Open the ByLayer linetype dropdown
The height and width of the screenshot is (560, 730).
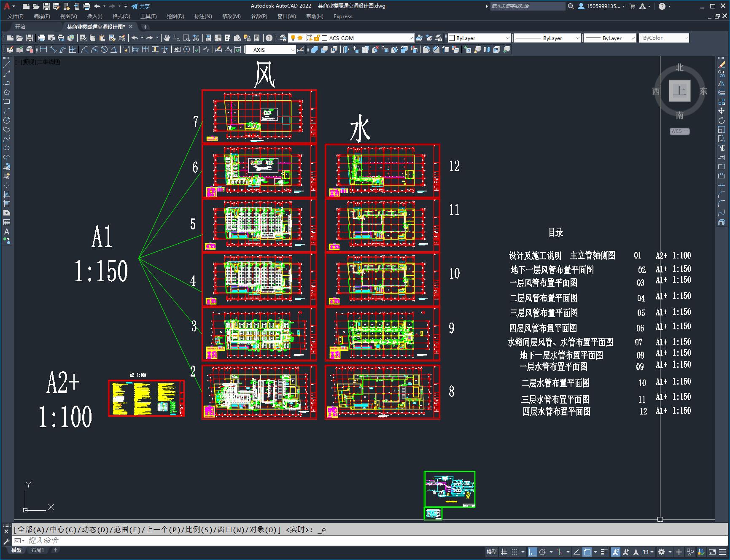(x=547, y=38)
